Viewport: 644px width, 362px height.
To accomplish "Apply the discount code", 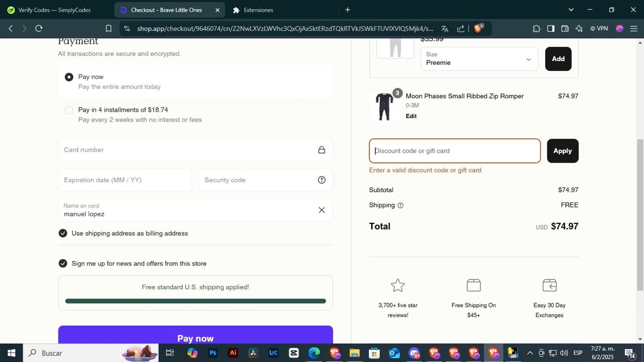I will pyautogui.click(x=562, y=151).
